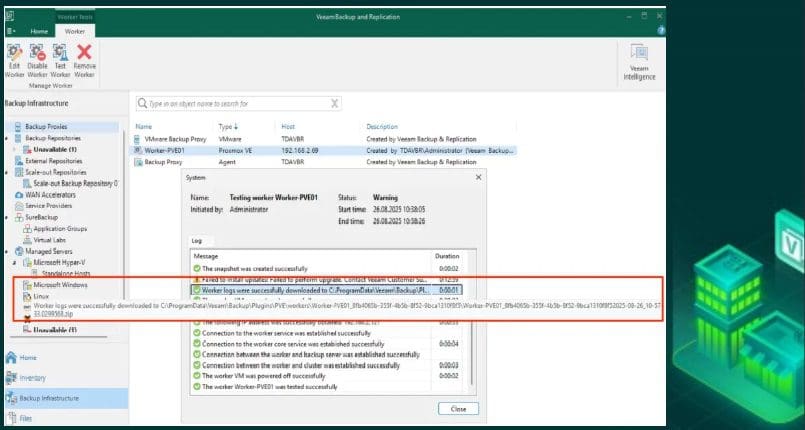Switch to the Home ribbon tab
Image resolution: width=805 pixels, height=430 pixels.
(39, 31)
